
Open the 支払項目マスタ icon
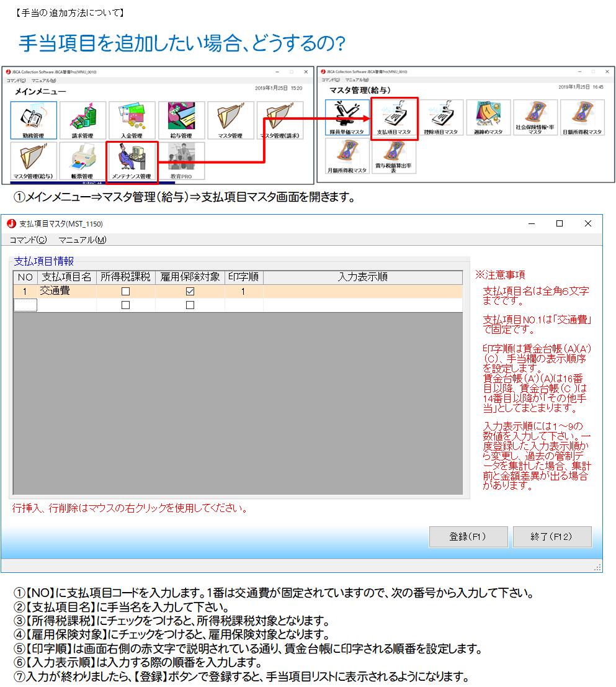coord(394,118)
